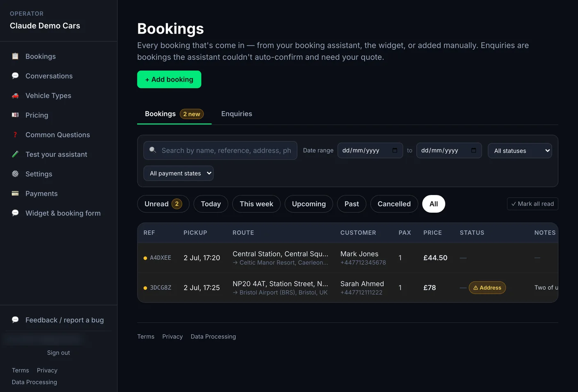Click the start date range field
Viewport: 578px width, 392px height.
click(370, 151)
